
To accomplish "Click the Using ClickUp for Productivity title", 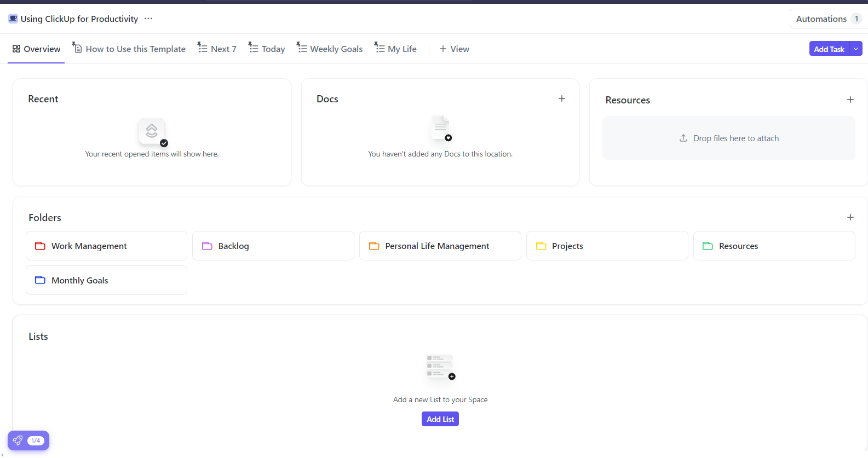I will pyautogui.click(x=79, y=19).
